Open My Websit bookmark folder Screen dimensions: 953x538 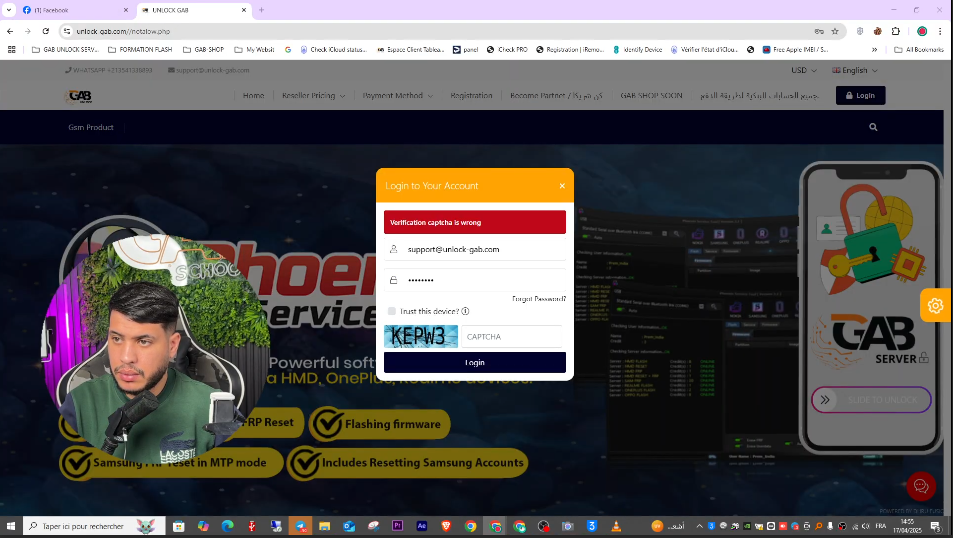255,50
